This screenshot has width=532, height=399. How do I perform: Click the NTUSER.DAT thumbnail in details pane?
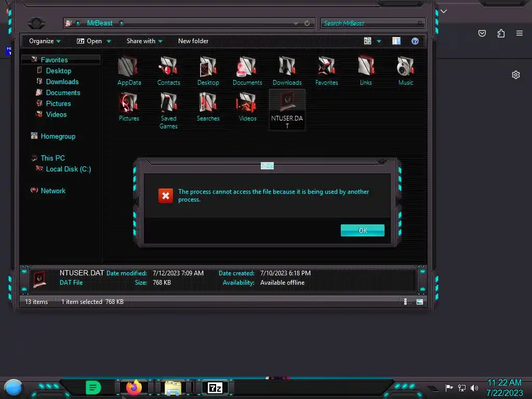click(x=39, y=280)
